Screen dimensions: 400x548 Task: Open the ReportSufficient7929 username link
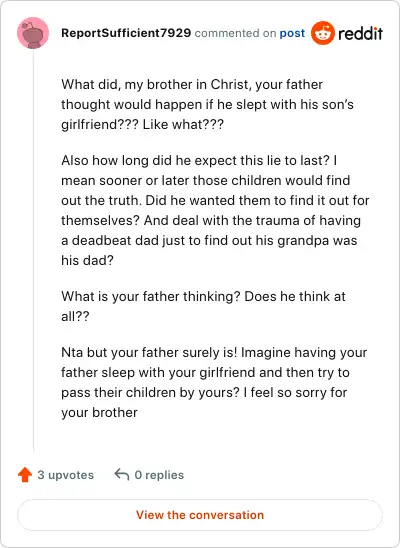126,33
